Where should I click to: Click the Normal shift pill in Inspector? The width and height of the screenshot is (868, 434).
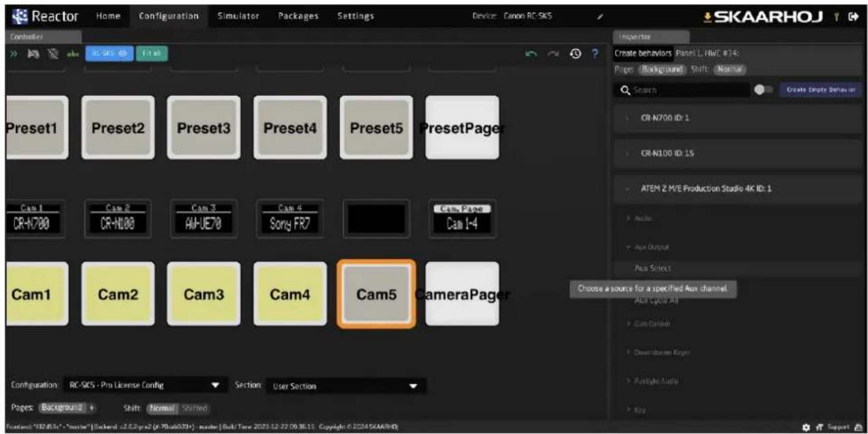[729, 69]
